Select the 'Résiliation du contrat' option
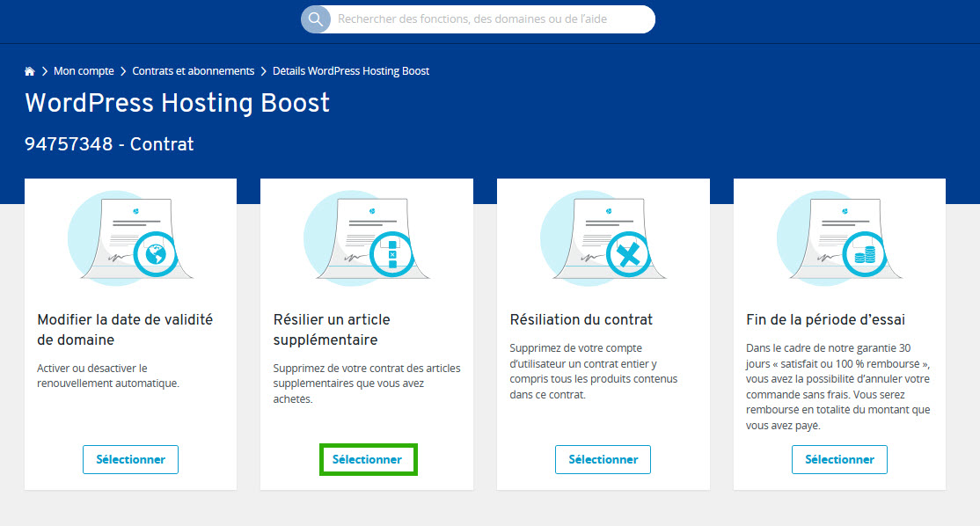The height and width of the screenshot is (526, 980). coord(603,460)
